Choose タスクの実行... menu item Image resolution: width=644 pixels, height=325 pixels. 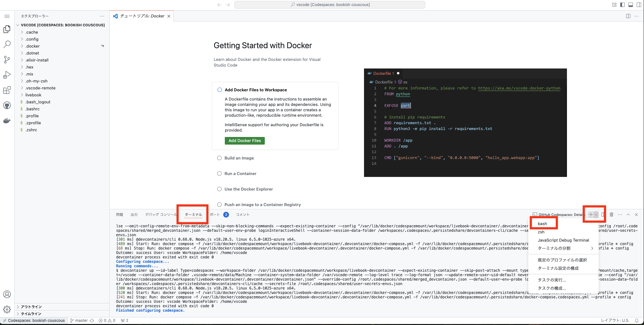pos(563,280)
